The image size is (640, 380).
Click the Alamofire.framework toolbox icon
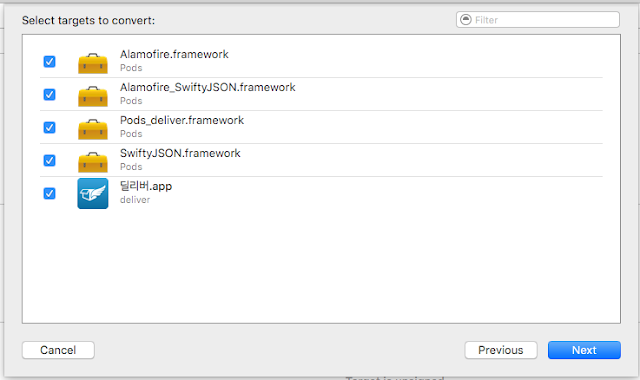93,63
